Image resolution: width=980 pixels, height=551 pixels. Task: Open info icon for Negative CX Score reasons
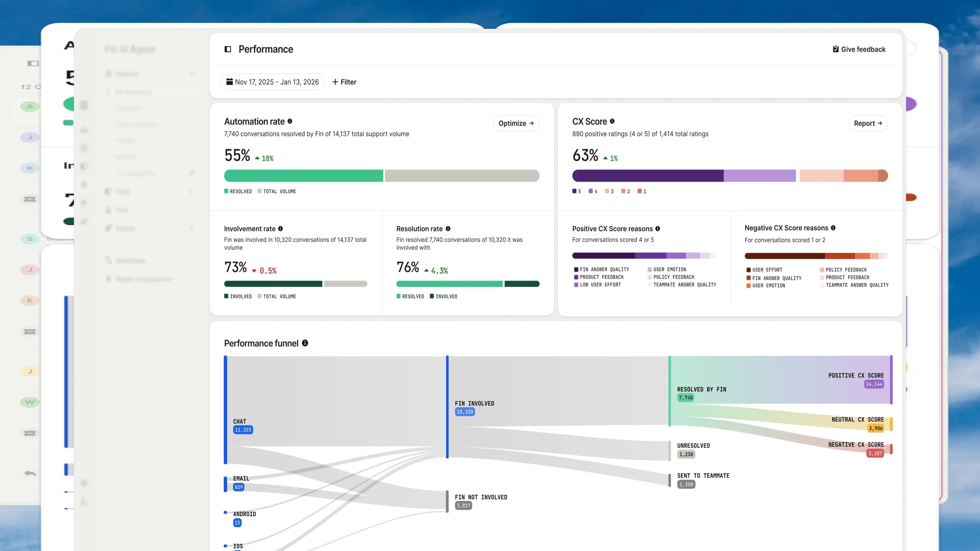[833, 228]
